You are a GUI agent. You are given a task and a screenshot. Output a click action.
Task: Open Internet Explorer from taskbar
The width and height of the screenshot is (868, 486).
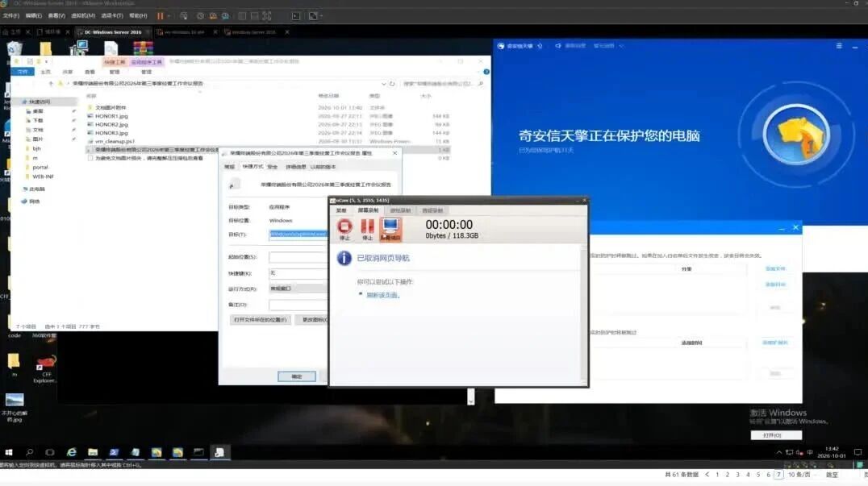click(72, 452)
